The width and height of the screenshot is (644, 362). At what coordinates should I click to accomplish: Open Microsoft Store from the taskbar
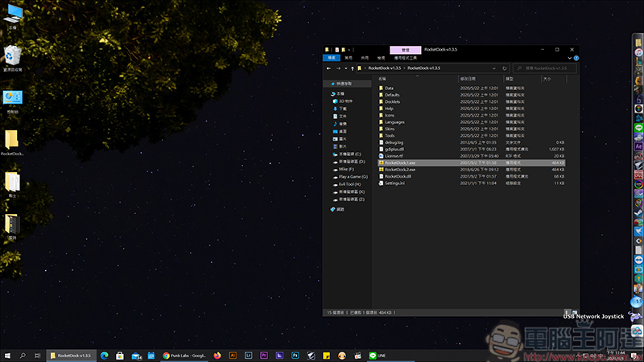(119, 356)
